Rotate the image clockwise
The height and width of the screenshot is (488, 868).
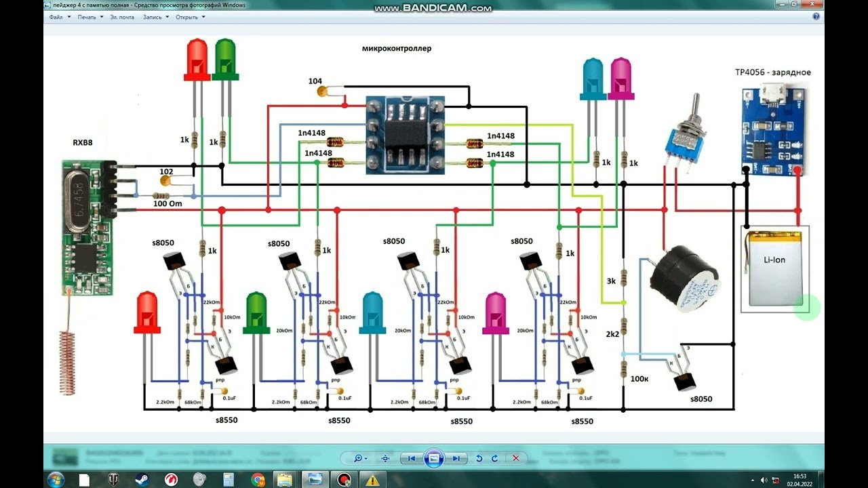(x=494, y=458)
